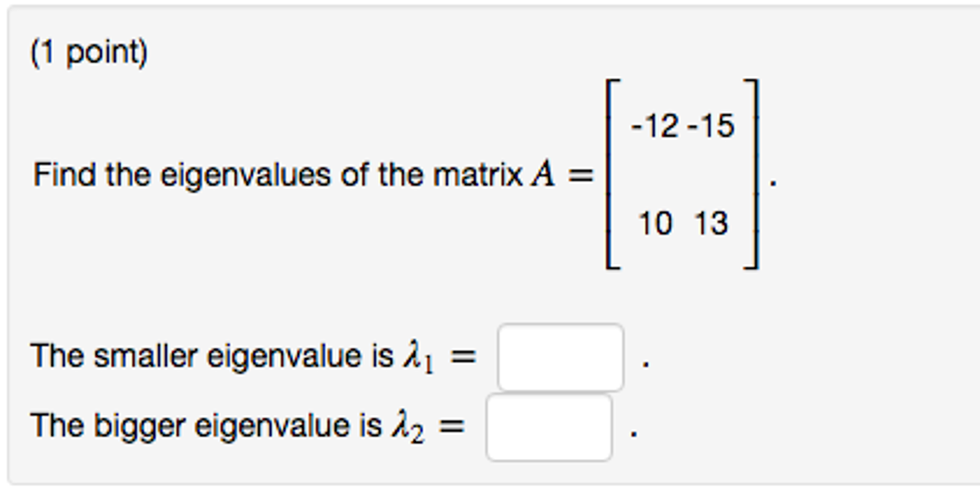Screen dimensions: 980x490
Task: Click the equals sign after λ2
Action: [452, 425]
